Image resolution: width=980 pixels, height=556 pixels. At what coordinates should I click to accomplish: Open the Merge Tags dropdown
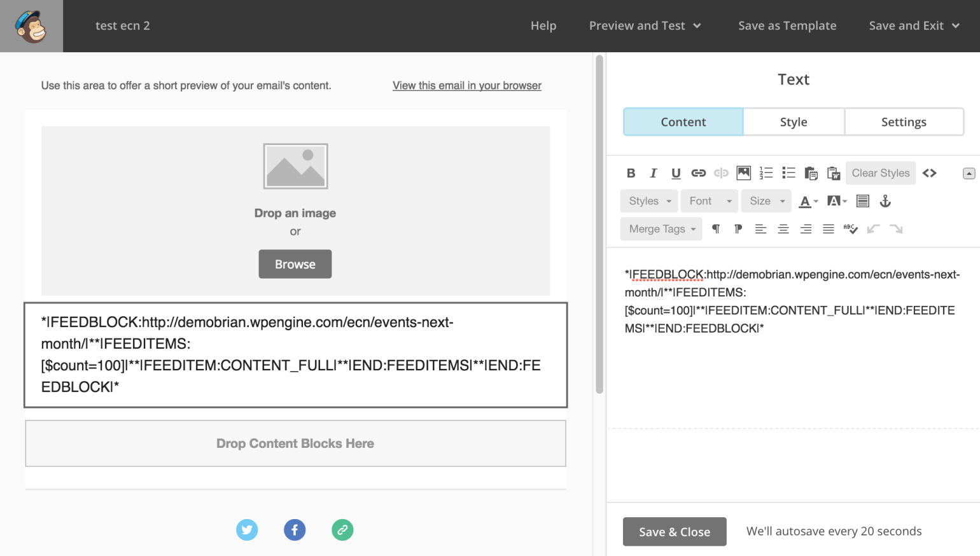tap(661, 229)
